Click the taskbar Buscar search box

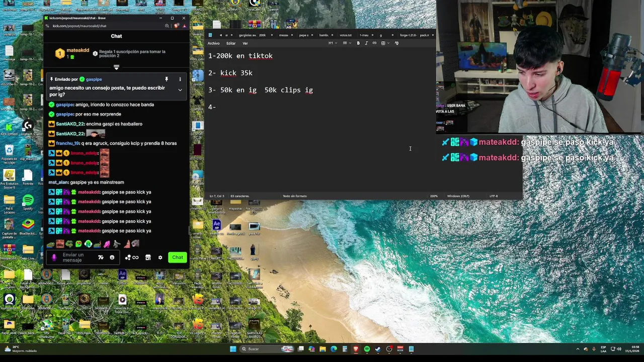(x=266, y=349)
